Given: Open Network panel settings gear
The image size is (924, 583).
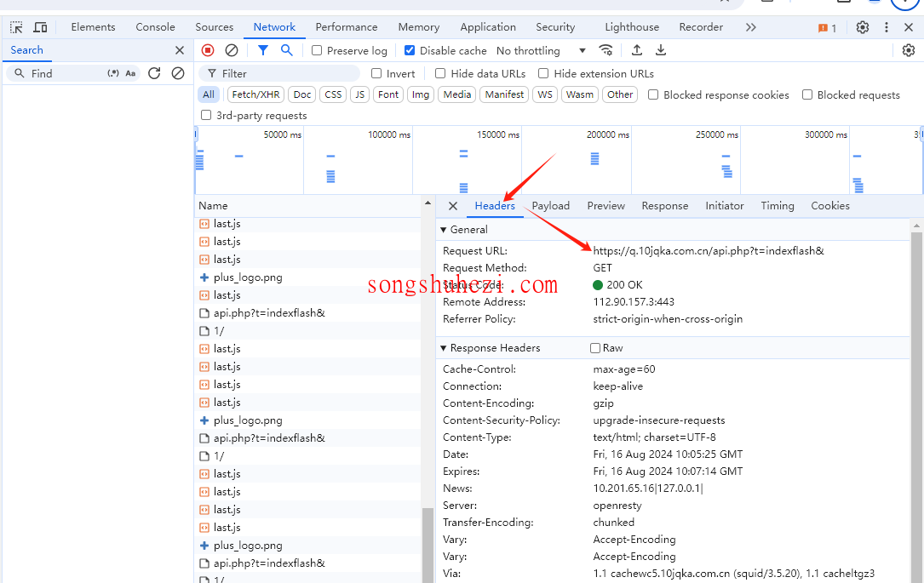Looking at the screenshot, I should tap(908, 51).
